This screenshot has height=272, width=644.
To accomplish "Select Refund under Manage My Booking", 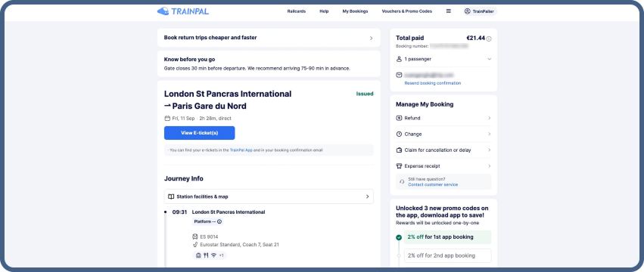I will 443,118.
